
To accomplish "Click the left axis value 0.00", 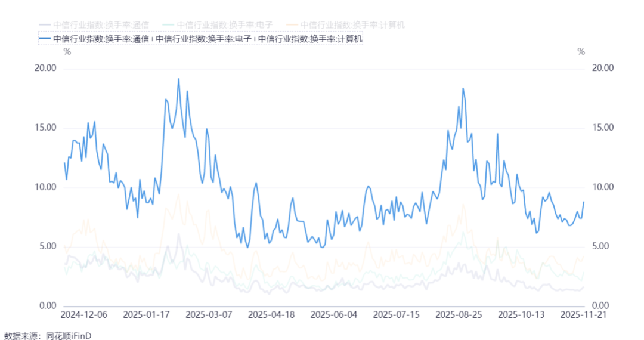I will (48, 306).
